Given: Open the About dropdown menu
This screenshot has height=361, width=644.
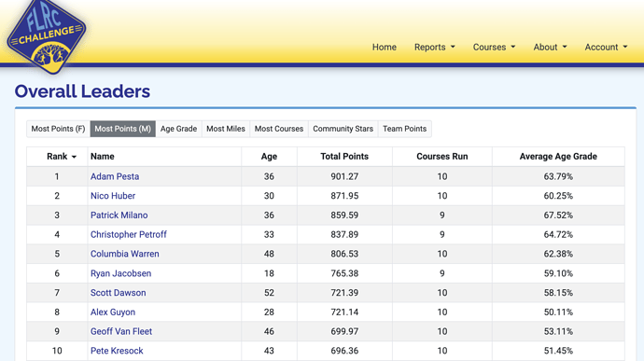Looking at the screenshot, I should click(550, 48).
